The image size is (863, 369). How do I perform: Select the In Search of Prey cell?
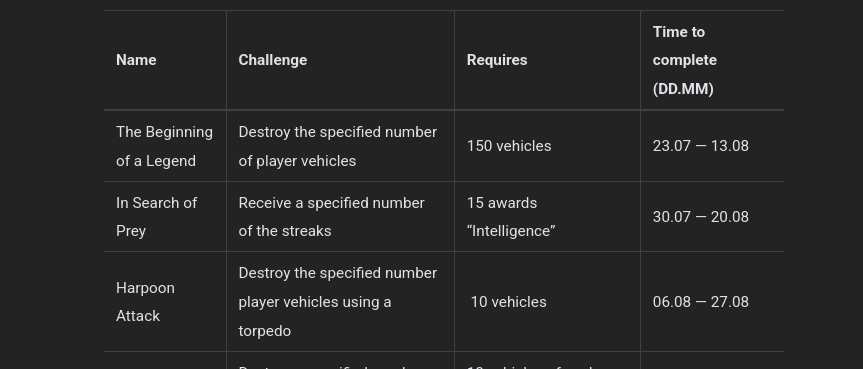point(156,216)
